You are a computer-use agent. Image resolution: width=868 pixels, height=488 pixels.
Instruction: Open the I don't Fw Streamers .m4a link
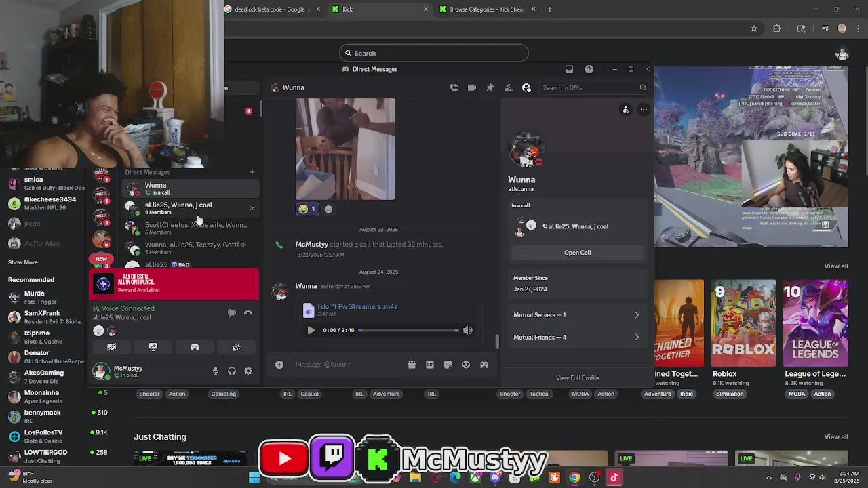[357, 306]
